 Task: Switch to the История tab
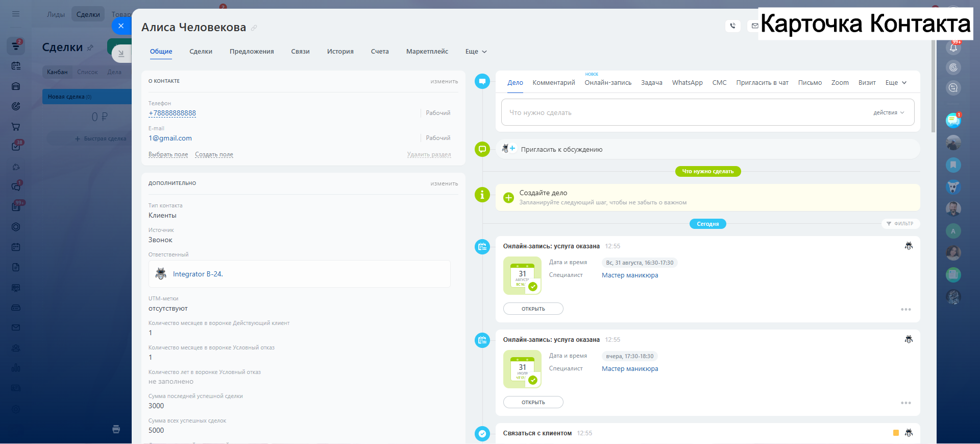coord(340,52)
